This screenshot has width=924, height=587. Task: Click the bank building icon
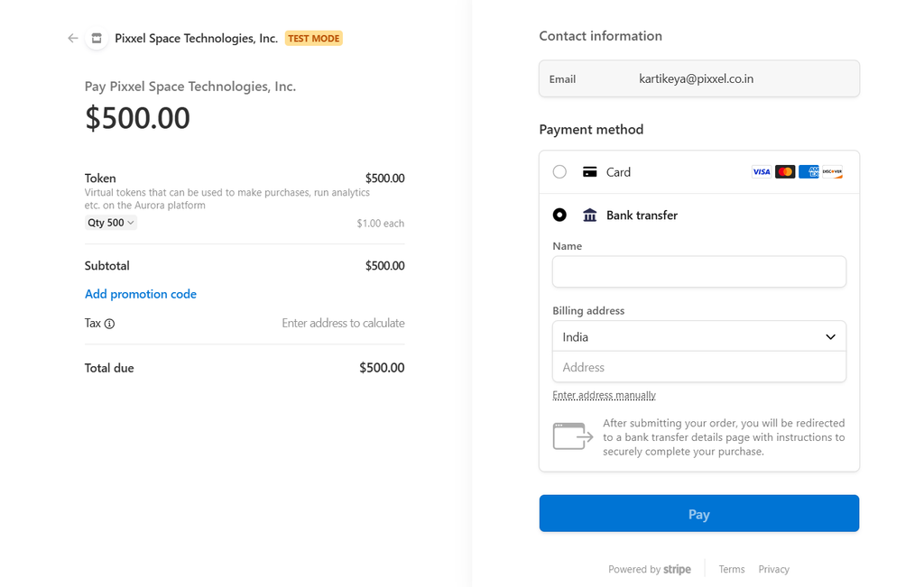[x=590, y=215]
